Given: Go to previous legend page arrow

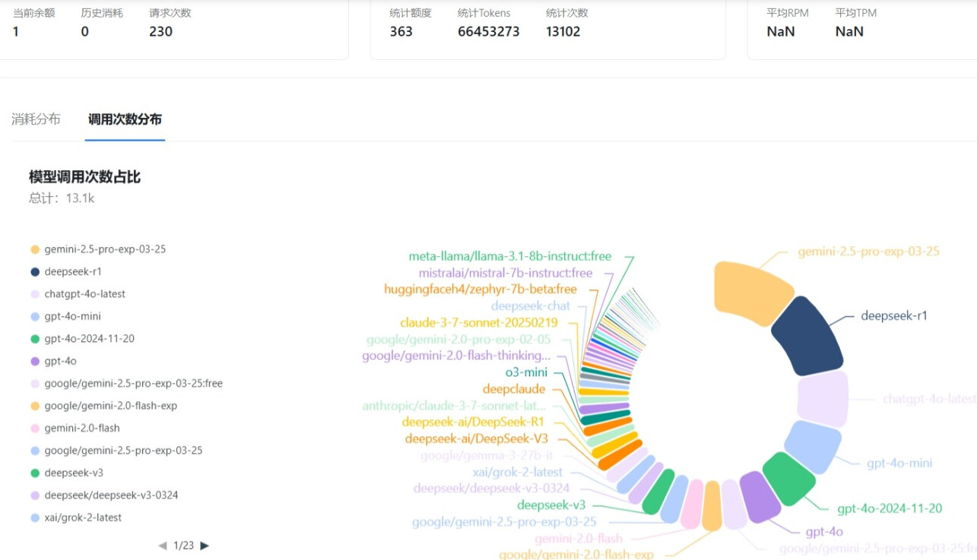Looking at the screenshot, I should pyautogui.click(x=162, y=546).
